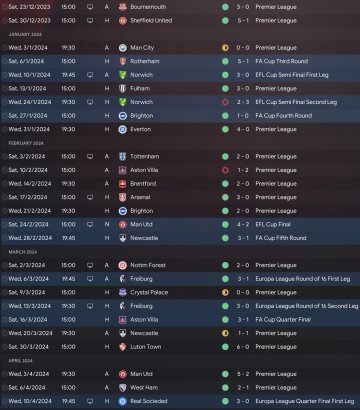Select the Wed 24/1/2024 Norwich fixture row
Image resolution: width=360 pixels, height=410 pixels.
click(180, 102)
